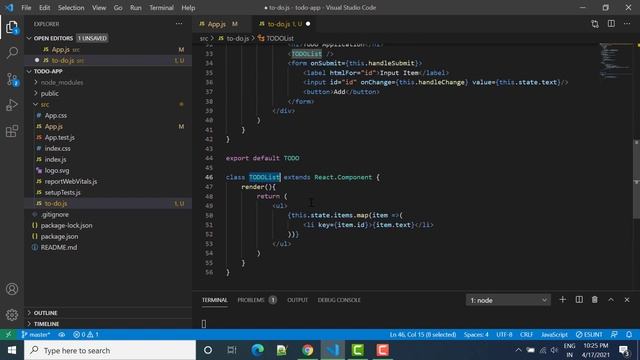Change the Spaces: 4 indentation setting

pos(476,334)
